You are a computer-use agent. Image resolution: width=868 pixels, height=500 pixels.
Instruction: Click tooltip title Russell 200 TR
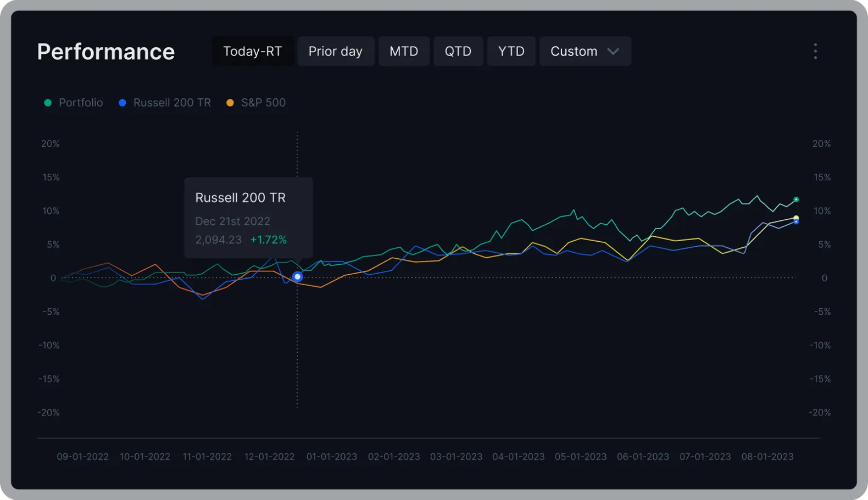pos(241,198)
